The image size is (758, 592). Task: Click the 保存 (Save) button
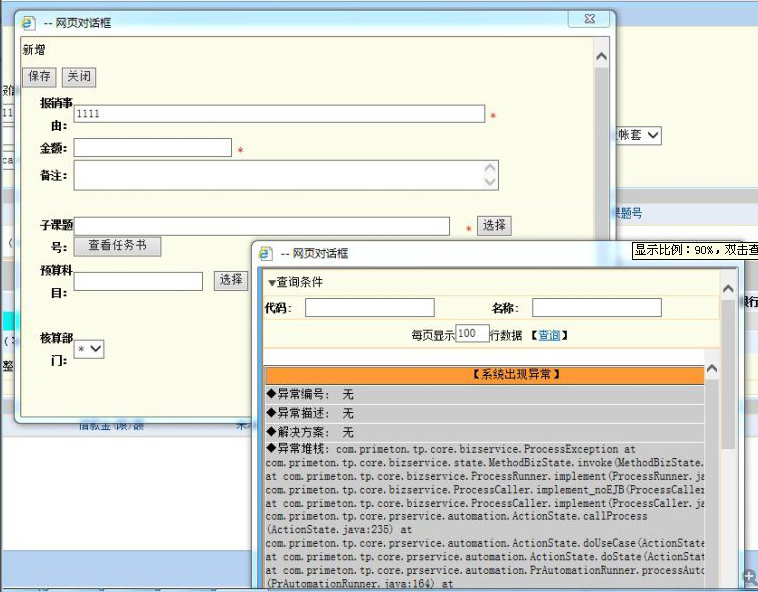pyautogui.click(x=40, y=77)
